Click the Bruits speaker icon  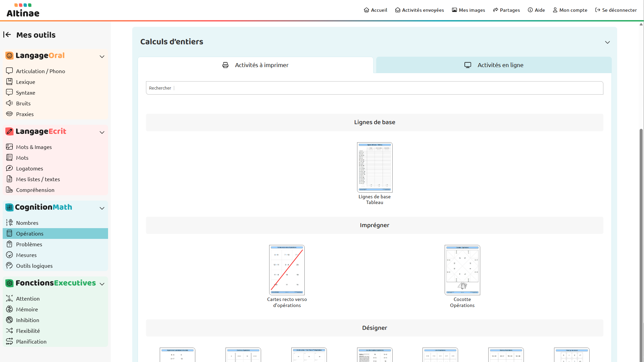click(9, 103)
